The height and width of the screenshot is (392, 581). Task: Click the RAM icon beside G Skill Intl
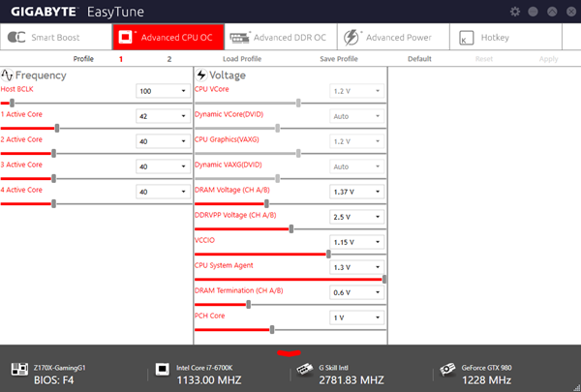[x=305, y=369]
